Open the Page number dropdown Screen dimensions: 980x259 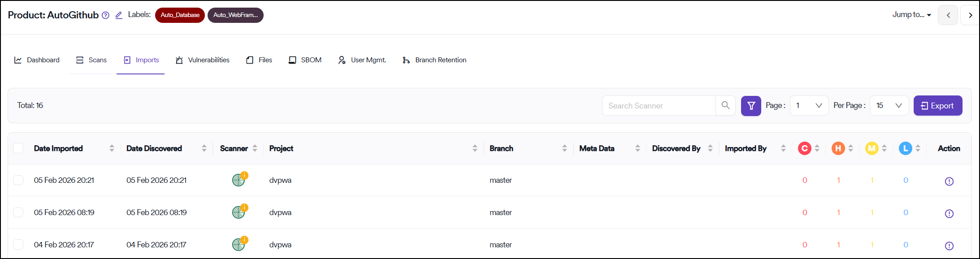809,106
